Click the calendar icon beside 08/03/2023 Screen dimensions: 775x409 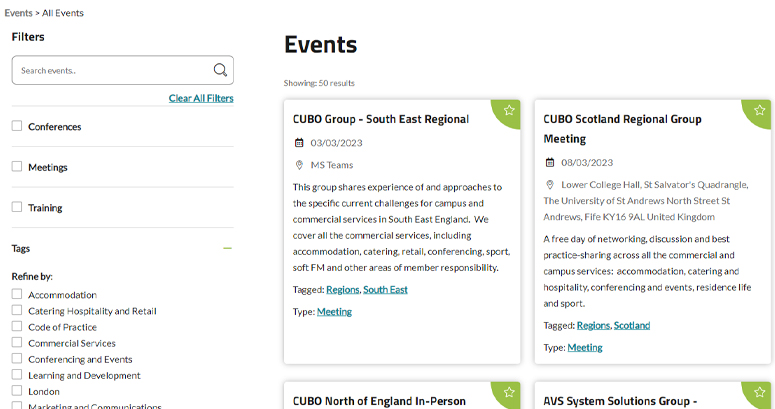point(550,163)
